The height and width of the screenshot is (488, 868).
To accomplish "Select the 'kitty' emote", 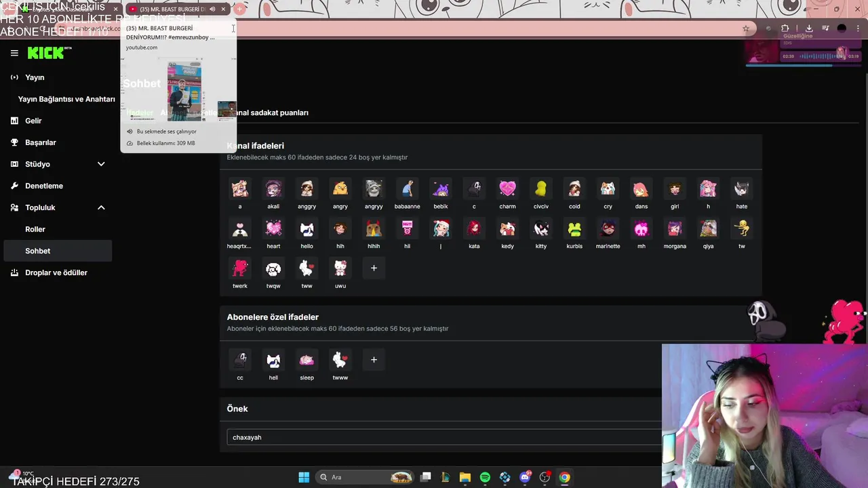I will [x=540, y=228].
